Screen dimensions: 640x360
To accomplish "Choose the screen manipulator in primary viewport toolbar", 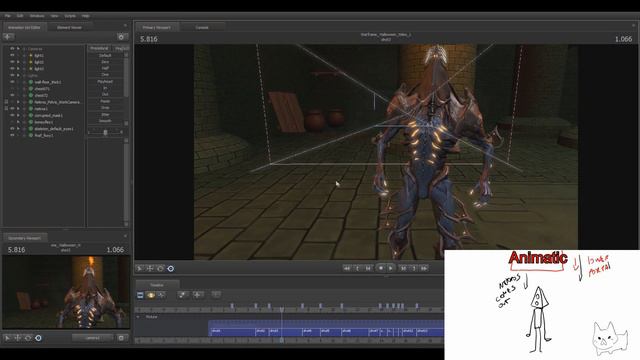I will pyautogui.click(x=171, y=268).
